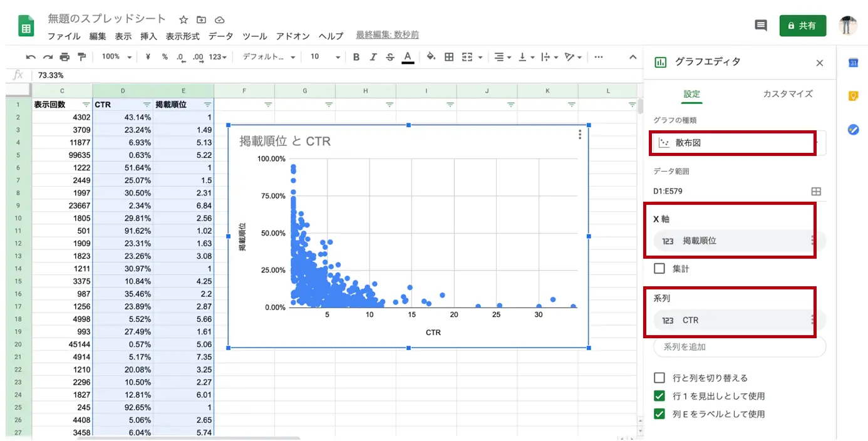
Task: Toggle 行と列を切り替える checkbox
Action: [659, 378]
